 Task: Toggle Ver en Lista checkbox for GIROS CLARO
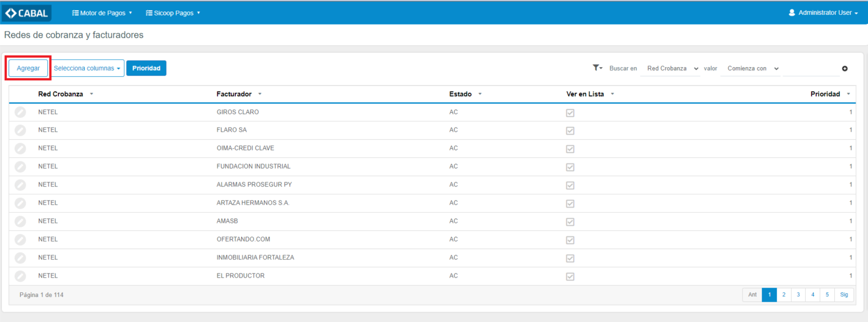(570, 113)
